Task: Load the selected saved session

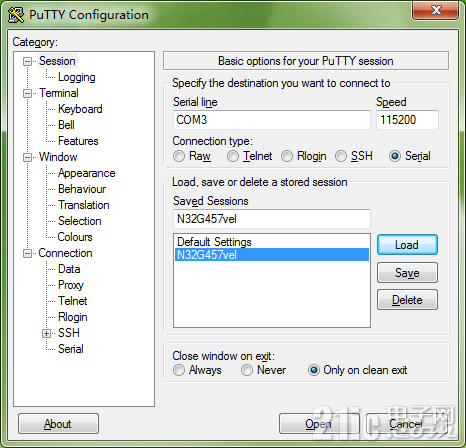Action: tap(407, 245)
